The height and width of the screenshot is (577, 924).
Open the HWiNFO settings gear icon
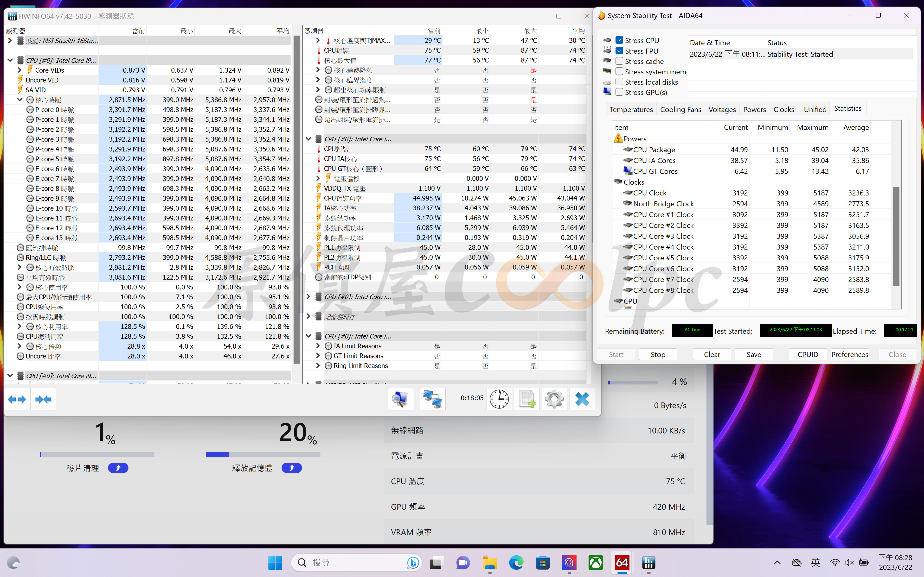[x=554, y=399]
